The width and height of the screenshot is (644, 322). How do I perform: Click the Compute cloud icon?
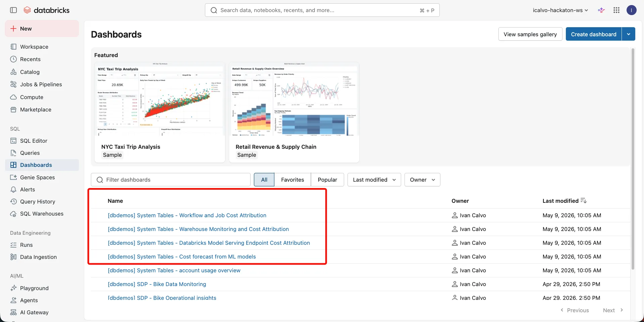[13, 97]
